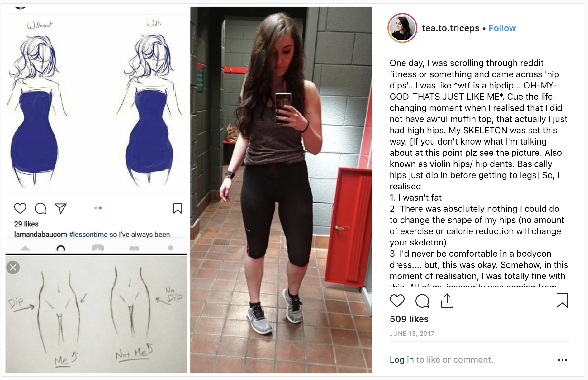Click the gym mirror selfie photo
Image resolution: width=588 pixels, height=380 pixels.
(x=281, y=190)
